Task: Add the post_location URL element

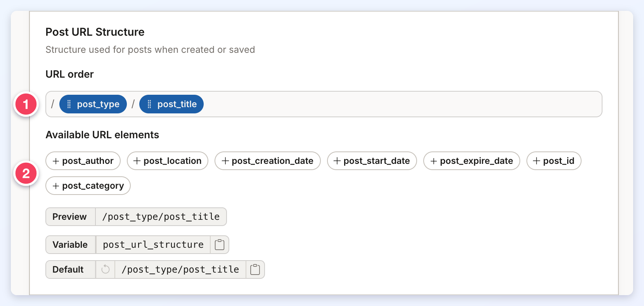Action: (x=168, y=161)
